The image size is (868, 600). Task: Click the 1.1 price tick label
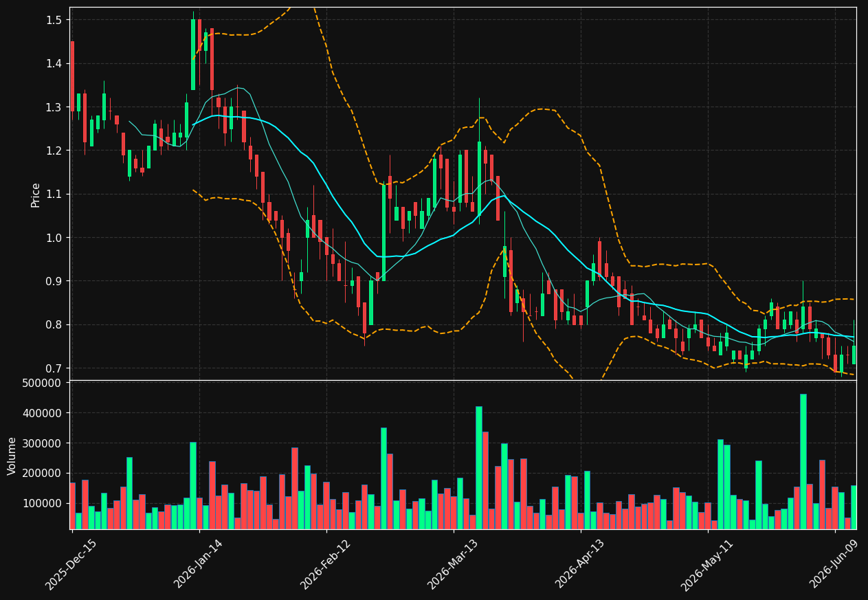pos(54,195)
